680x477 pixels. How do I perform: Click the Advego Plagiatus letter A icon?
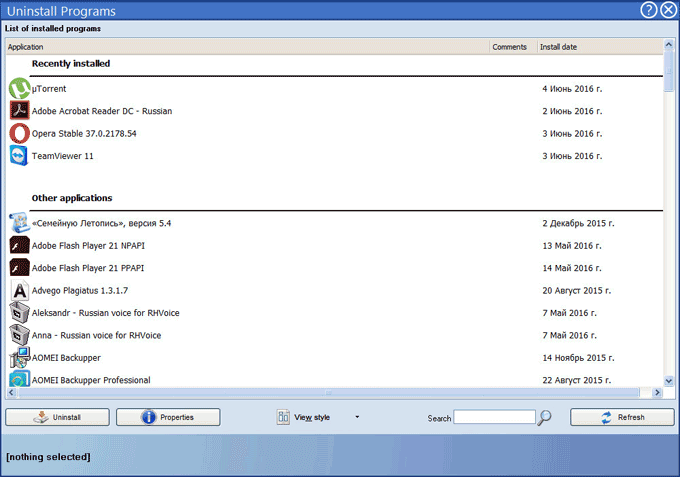[x=20, y=291]
